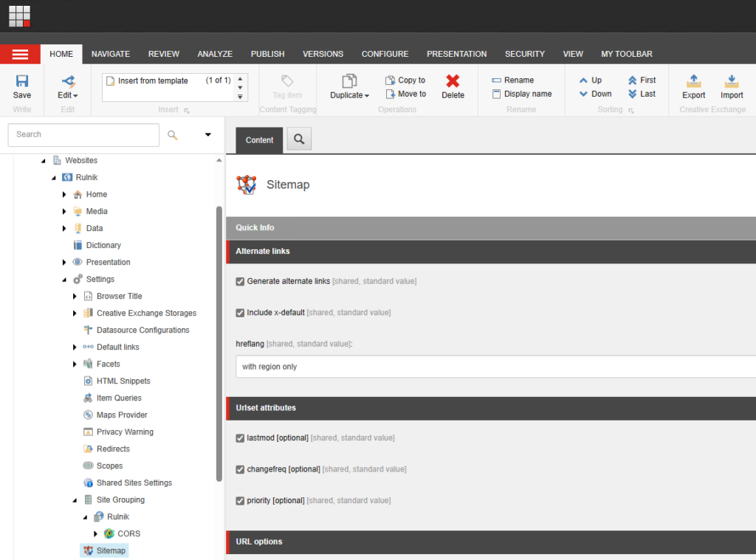
Task: Switch to the PUBLISH ribbon tab
Action: point(267,54)
